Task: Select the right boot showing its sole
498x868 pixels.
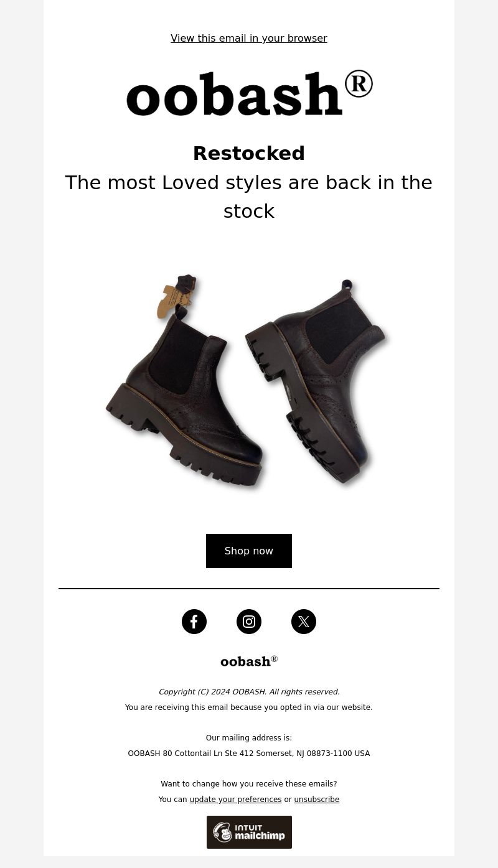Action: (317, 380)
